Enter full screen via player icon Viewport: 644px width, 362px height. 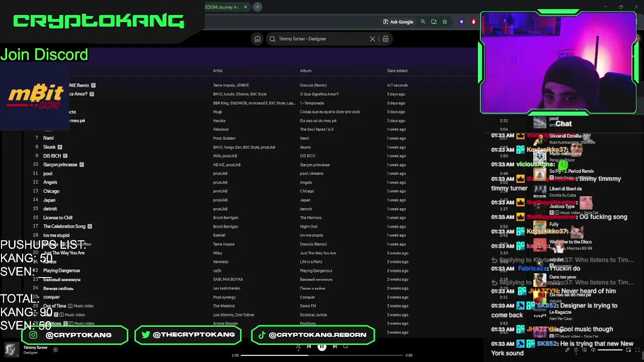(638, 350)
